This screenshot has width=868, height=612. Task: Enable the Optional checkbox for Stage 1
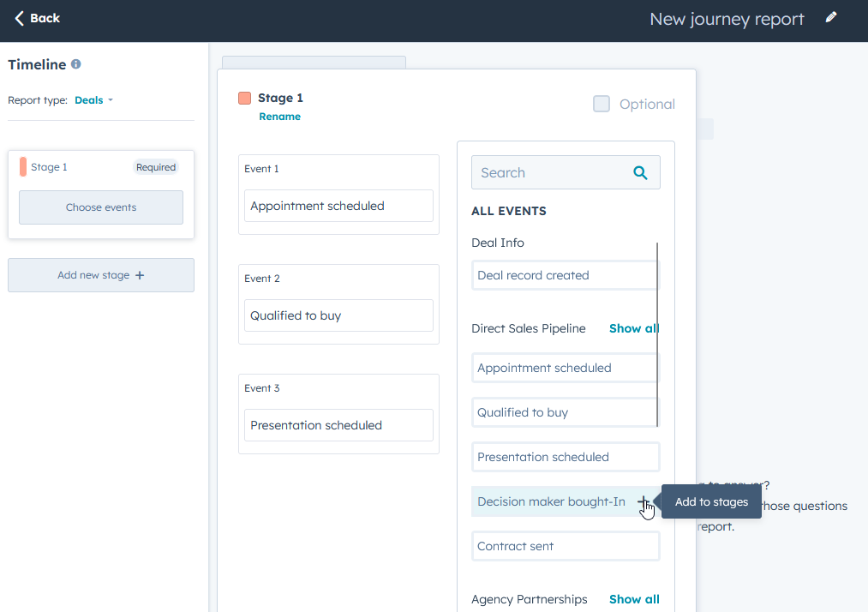tap(602, 104)
